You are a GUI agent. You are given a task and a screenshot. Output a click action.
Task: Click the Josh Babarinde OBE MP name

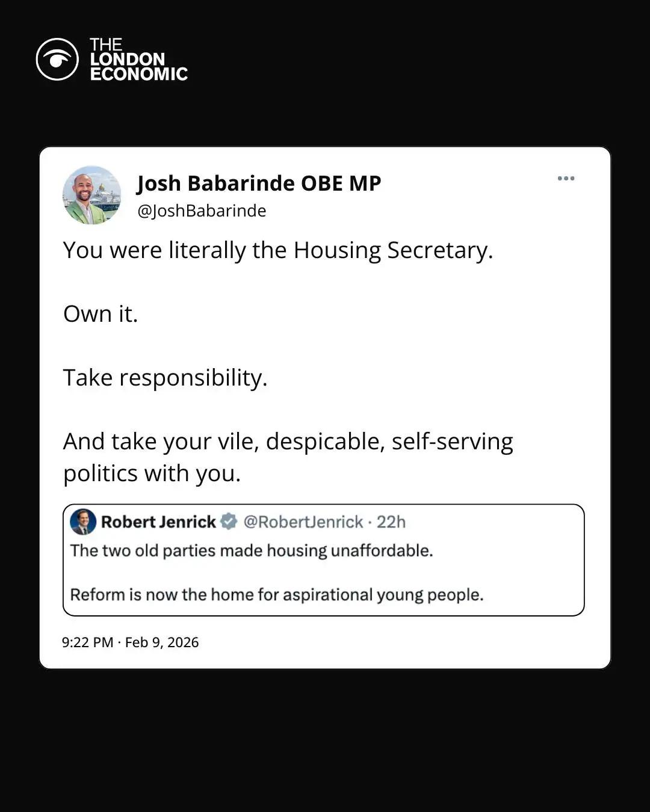pos(259,183)
